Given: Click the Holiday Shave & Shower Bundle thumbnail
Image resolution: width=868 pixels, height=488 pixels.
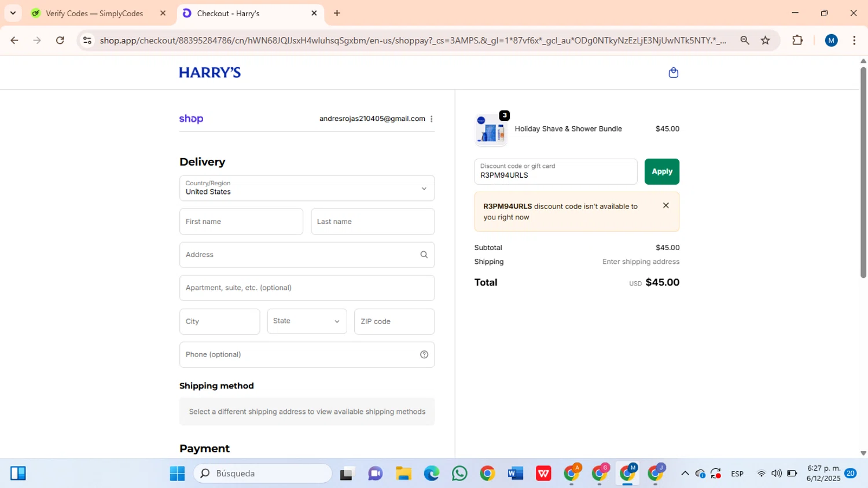Looking at the screenshot, I should [x=491, y=130].
